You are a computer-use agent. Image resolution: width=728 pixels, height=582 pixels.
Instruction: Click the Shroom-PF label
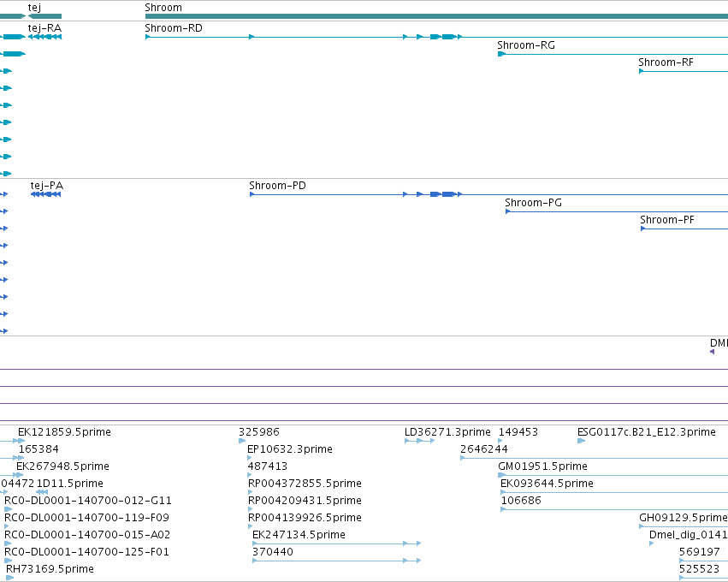pyautogui.click(x=667, y=220)
